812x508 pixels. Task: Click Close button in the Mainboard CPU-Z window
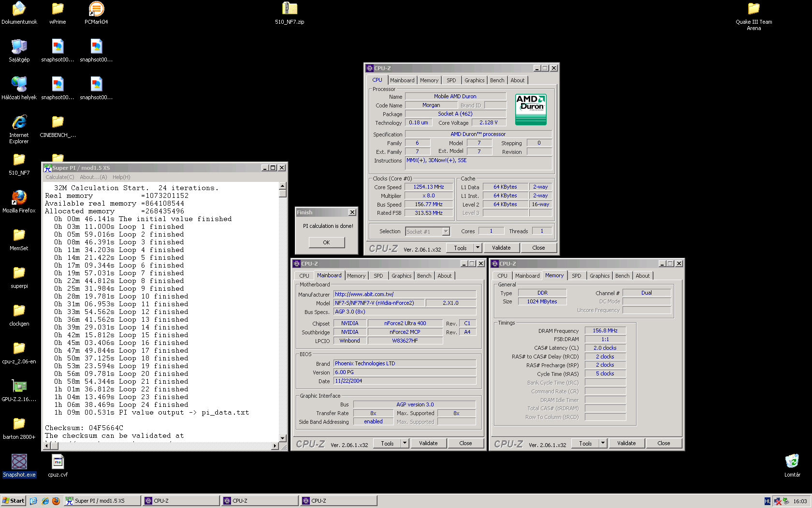(x=465, y=443)
